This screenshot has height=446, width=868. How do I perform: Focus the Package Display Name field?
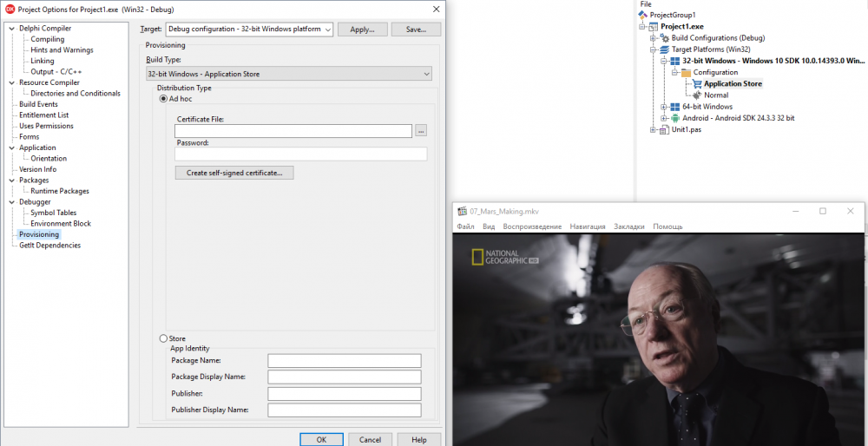point(345,377)
